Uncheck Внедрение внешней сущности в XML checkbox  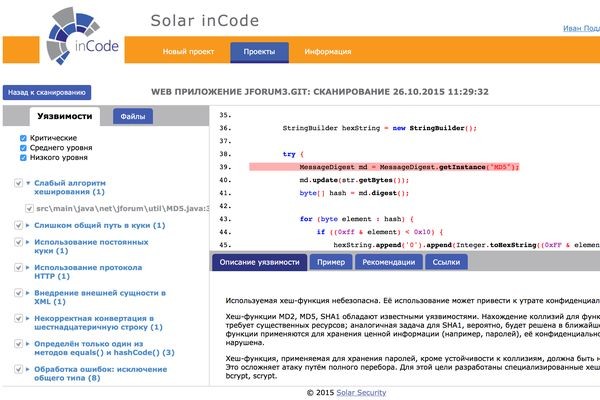pyautogui.click(x=18, y=293)
